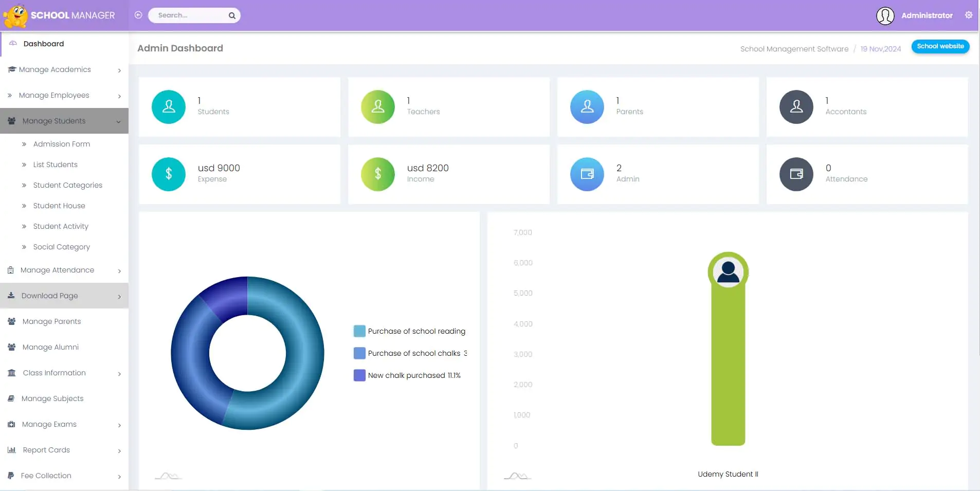
Task: Open the School Management Software breadcrumb link
Action: [794, 49]
